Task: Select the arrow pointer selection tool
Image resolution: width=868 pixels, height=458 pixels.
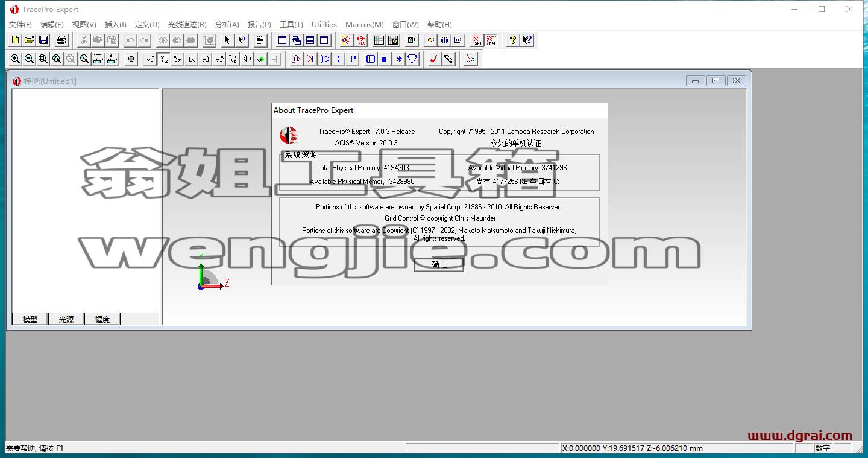Action: (227, 40)
